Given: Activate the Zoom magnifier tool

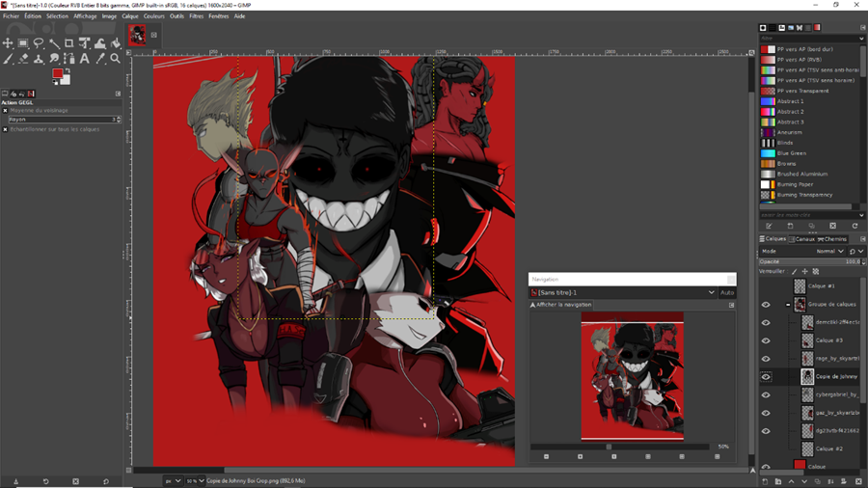Looking at the screenshot, I should 116,59.
